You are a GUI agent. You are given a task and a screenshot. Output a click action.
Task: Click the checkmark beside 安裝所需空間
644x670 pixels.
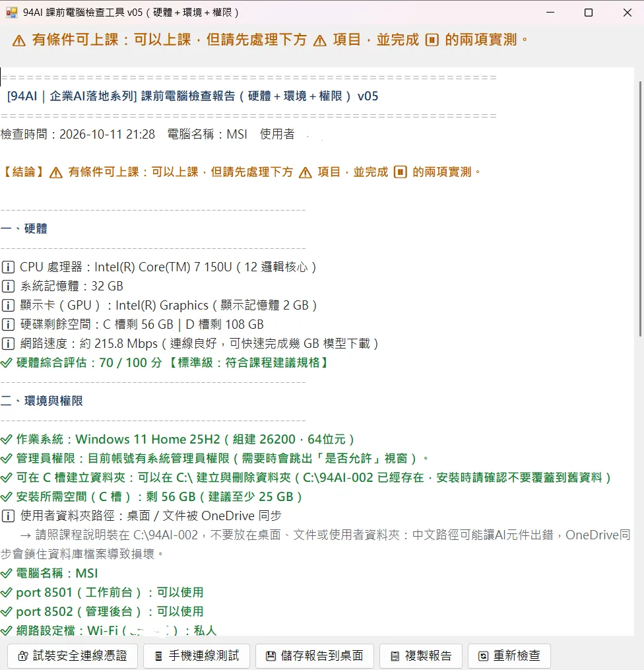pyautogui.click(x=7, y=497)
